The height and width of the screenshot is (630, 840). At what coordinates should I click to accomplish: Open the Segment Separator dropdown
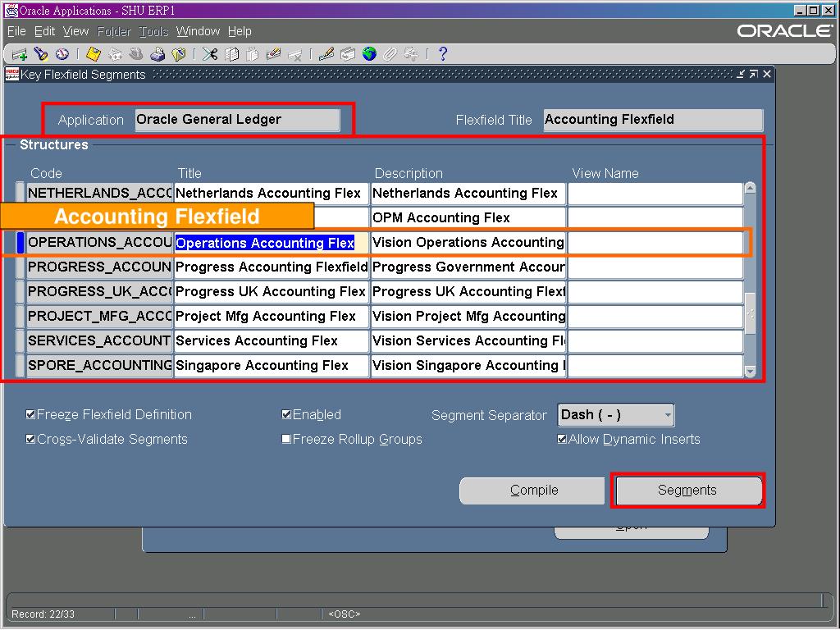[615, 415]
